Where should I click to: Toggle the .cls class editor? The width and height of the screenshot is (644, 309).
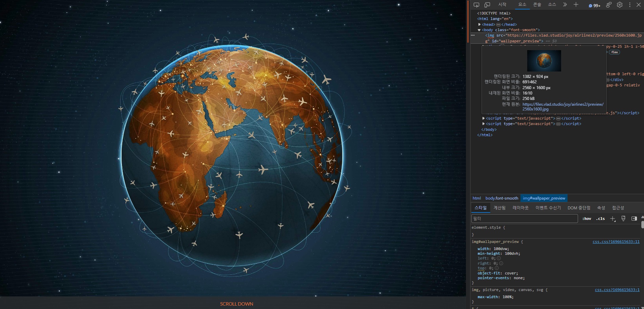(600, 219)
